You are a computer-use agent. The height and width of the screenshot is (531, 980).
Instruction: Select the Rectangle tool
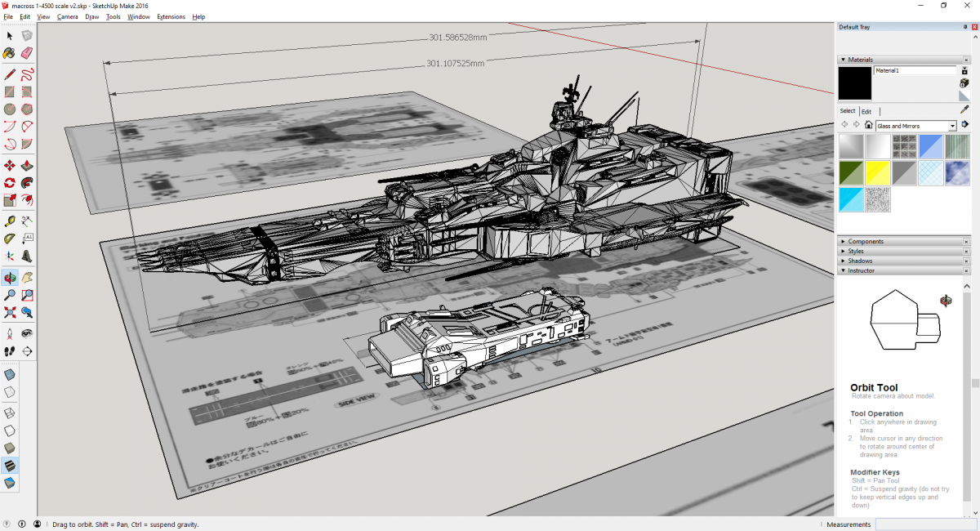pos(10,91)
